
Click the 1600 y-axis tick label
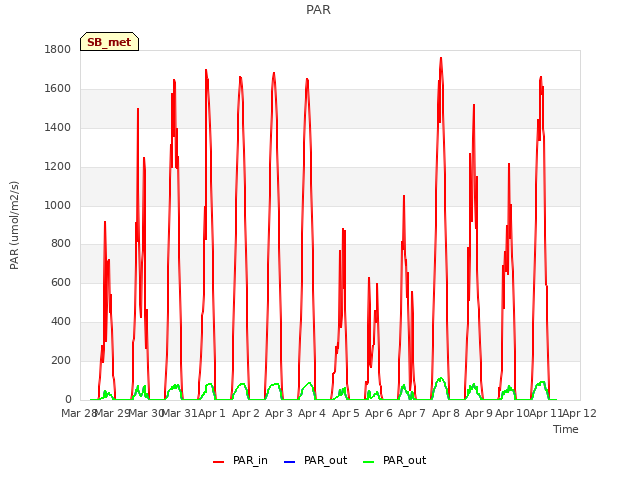58,89
